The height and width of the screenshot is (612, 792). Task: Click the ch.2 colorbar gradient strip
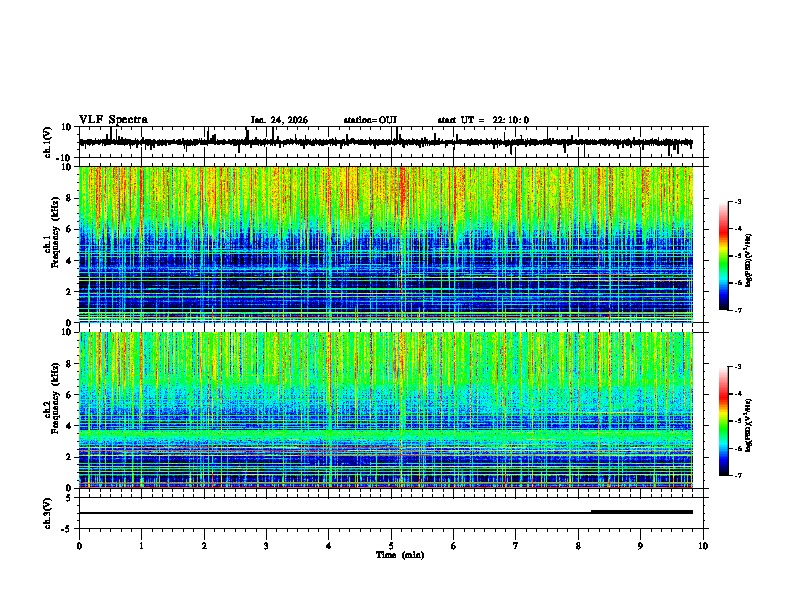[724, 421]
